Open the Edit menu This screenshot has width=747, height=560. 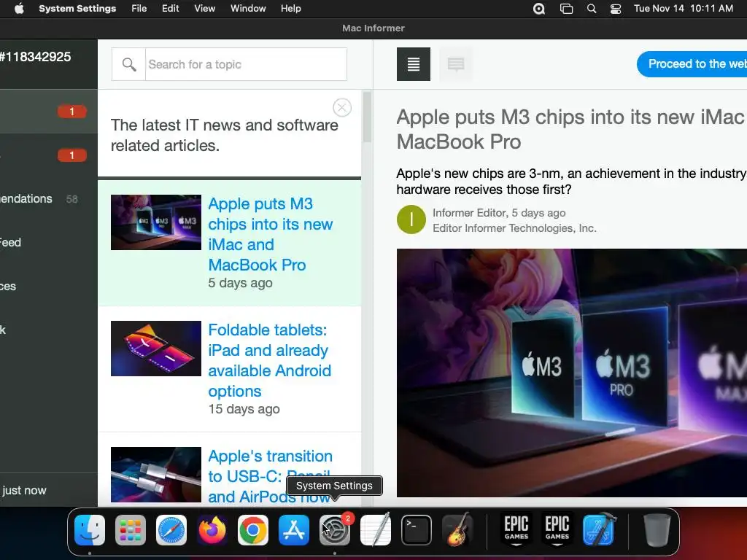coord(170,9)
